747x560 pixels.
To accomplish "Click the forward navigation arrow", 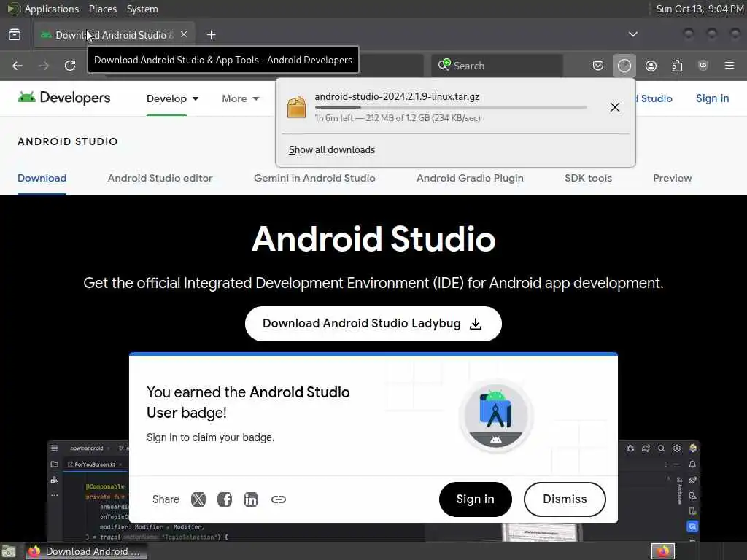I will tap(44, 66).
